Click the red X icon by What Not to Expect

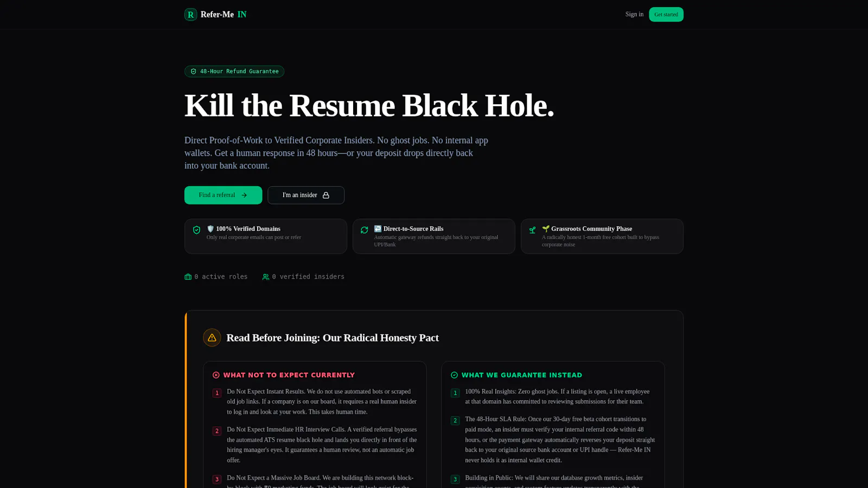coord(216,375)
